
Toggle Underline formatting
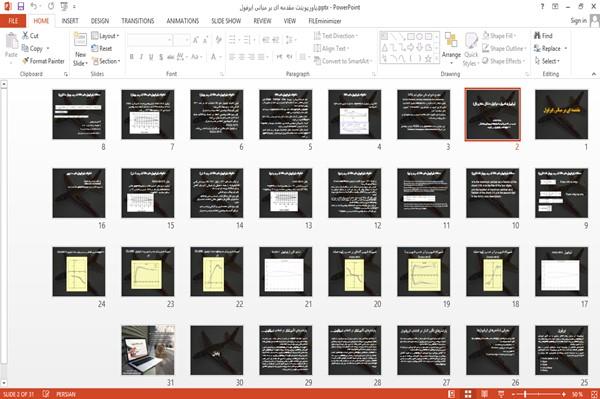click(151, 57)
